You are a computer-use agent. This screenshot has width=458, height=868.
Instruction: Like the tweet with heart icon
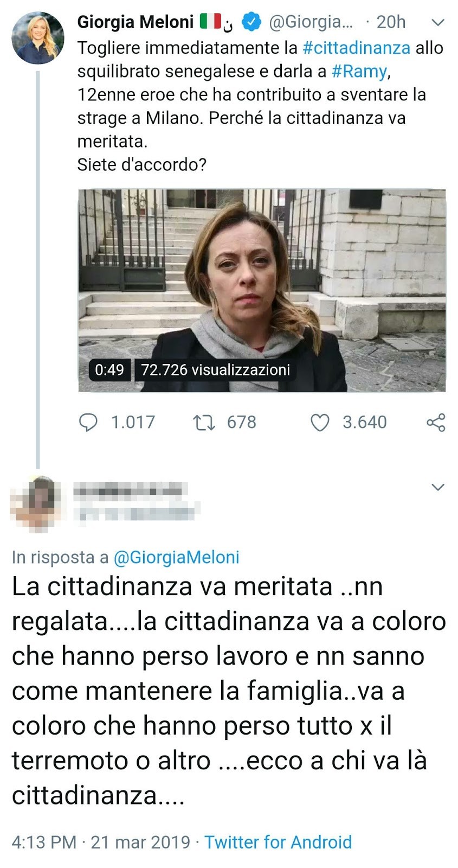click(320, 422)
